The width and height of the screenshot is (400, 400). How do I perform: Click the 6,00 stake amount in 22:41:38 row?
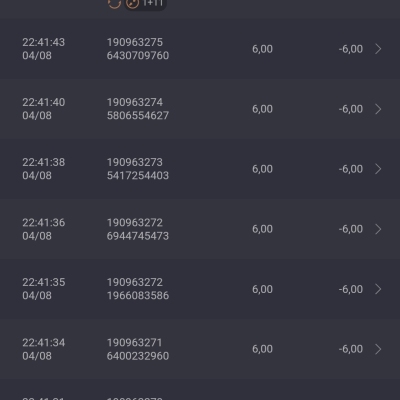262,169
